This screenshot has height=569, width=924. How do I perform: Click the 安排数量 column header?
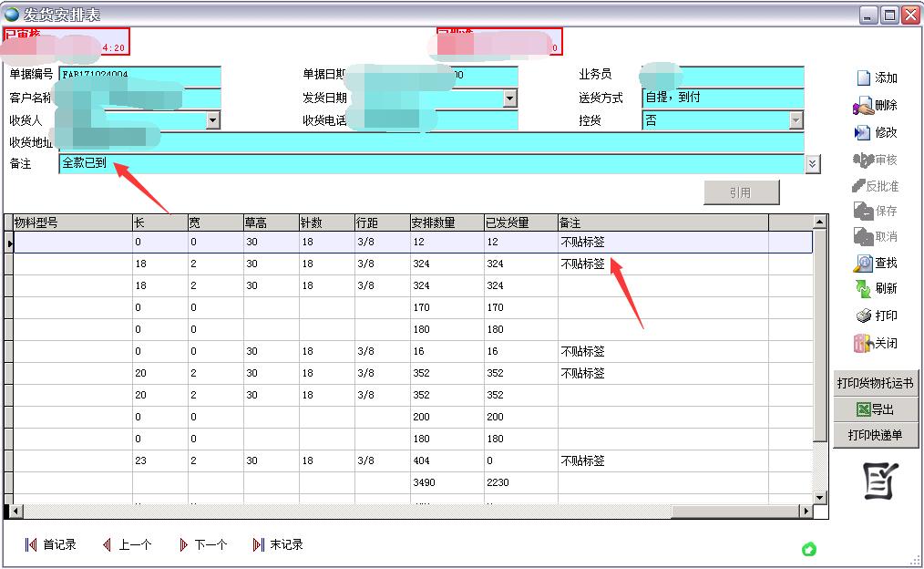pos(447,222)
